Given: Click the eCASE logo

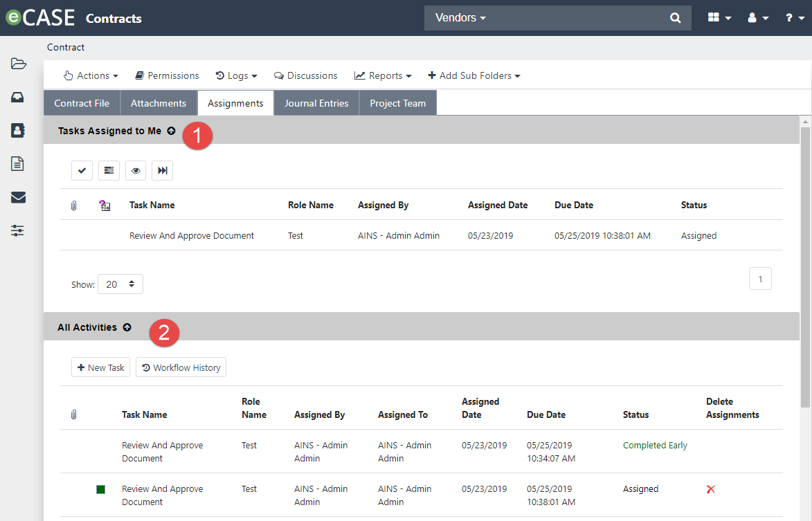Looking at the screenshot, I should click(40, 17).
